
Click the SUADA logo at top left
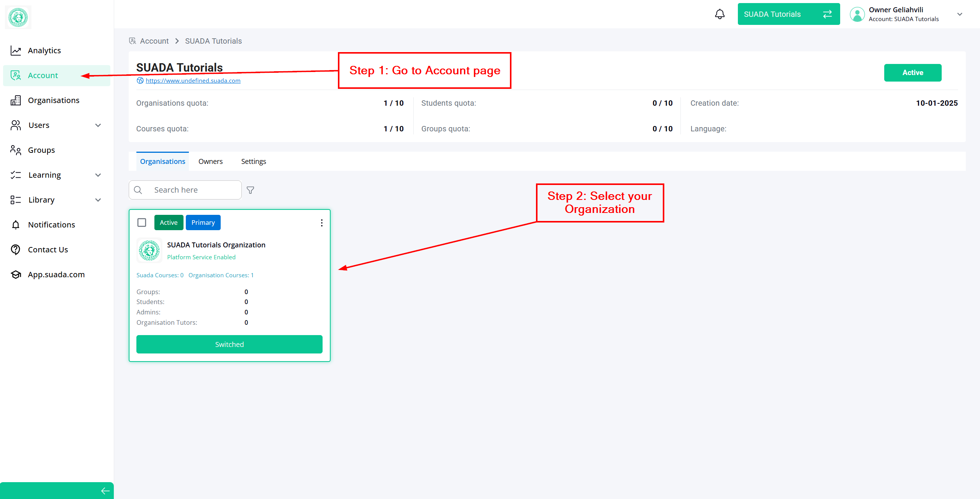pyautogui.click(x=18, y=17)
